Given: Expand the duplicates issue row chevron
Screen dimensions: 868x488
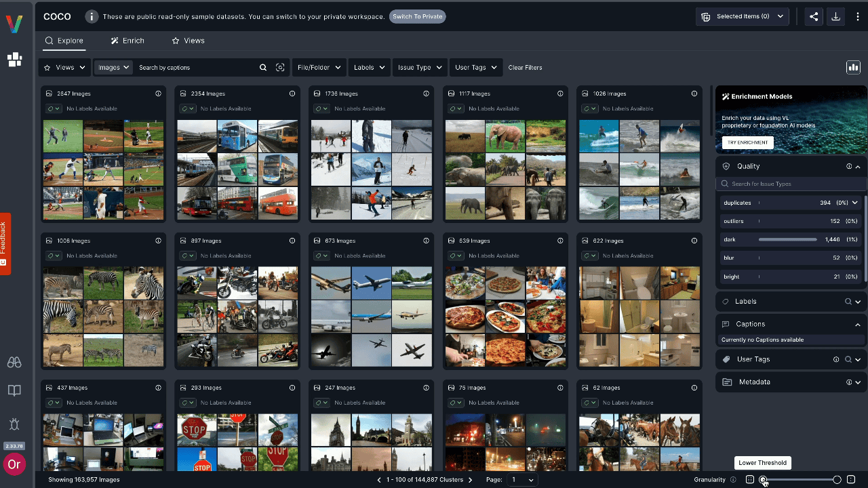Looking at the screenshot, I should pos(855,203).
